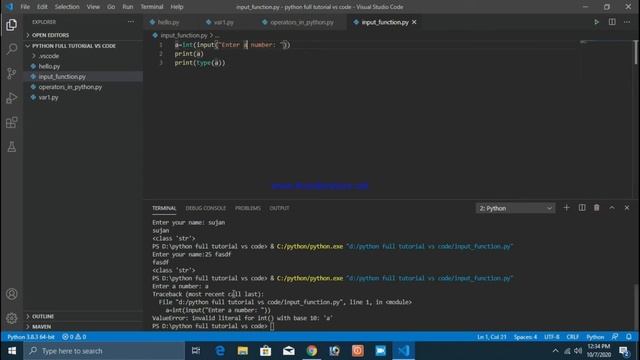Viewport: 640px width, 360px height.
Task: Switch to hello.py editor tab
Action: [168, 22]
